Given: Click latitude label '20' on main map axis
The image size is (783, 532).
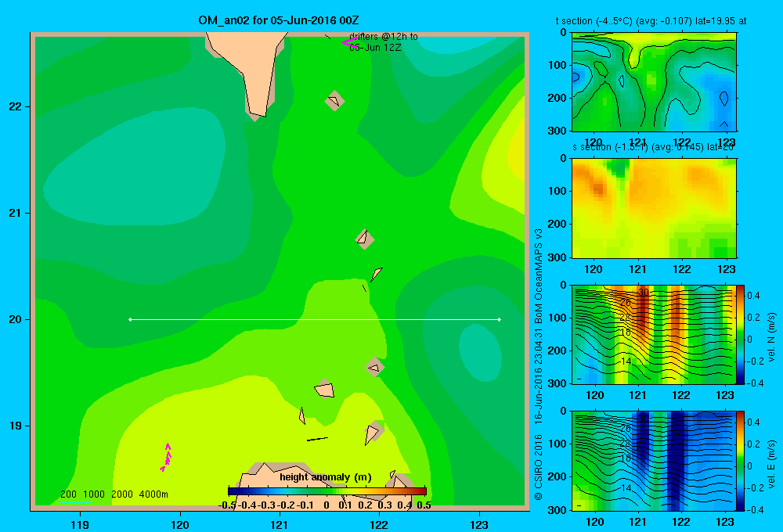Looking at the screenshot, I should pos(15,319).
